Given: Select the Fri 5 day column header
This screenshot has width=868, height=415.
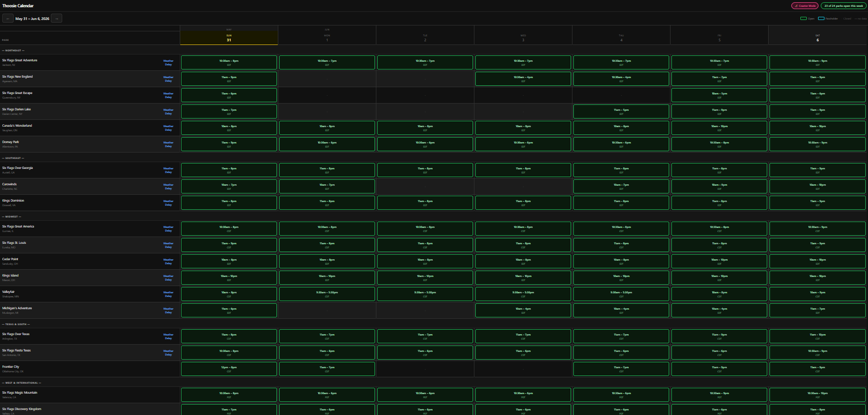Looking at the screenshot, I should [x=719, y=38].
